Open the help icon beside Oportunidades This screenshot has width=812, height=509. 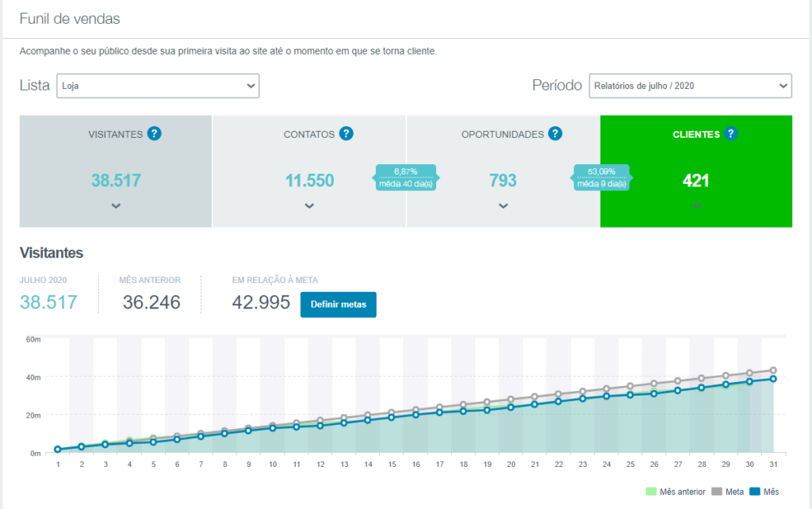click(555, 134)
